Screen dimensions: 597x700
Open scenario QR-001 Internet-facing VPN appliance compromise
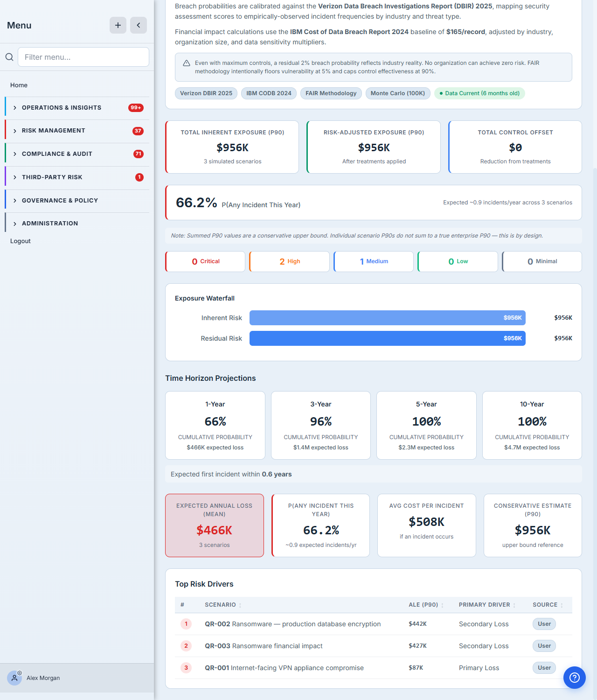tap(284, 668)
